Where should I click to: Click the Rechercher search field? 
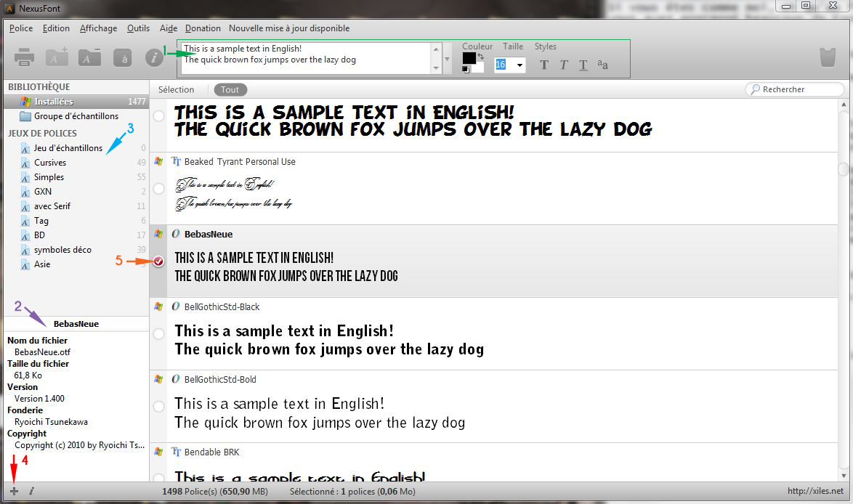[795, 89]
